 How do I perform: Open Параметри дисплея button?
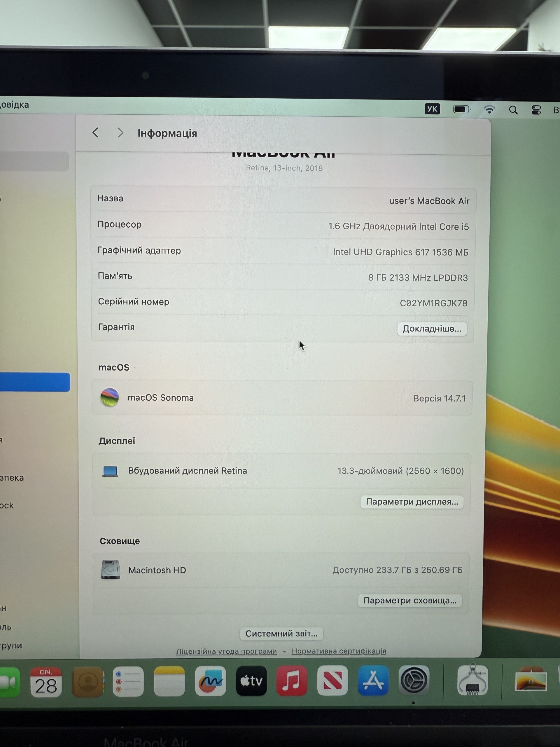[x=412, y=502]
